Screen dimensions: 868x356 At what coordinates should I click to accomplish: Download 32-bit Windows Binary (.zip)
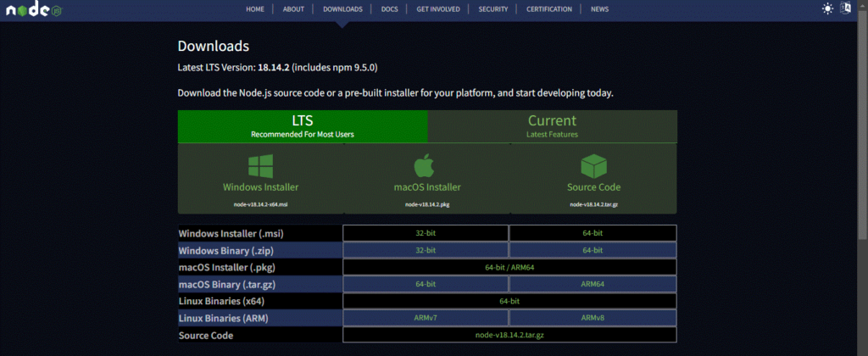(426, 250)
